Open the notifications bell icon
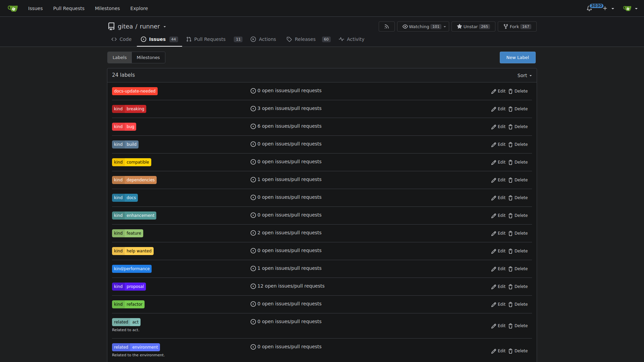This screenshot has width=644, height=362. tap(589, 8)
